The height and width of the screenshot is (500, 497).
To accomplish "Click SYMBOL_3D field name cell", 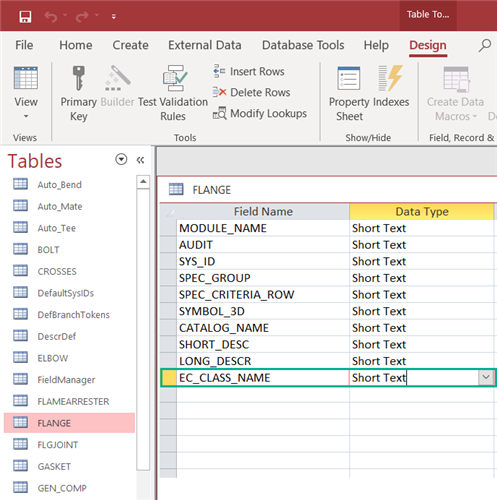I will coord(263,311).
